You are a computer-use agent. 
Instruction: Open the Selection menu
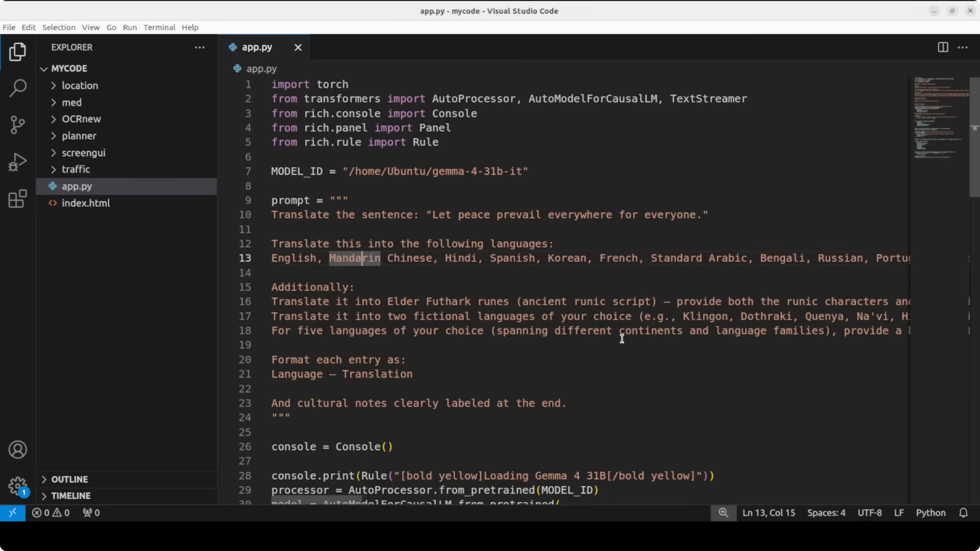59,27
